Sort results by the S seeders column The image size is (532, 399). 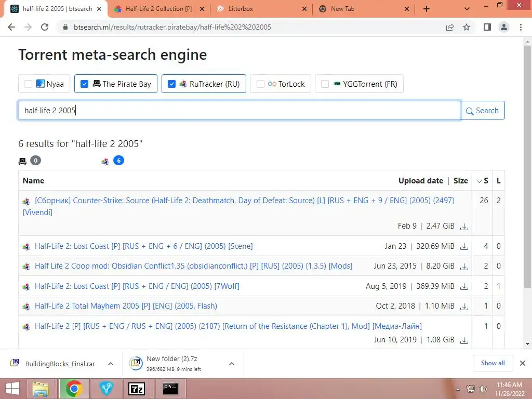coord(483,181)
